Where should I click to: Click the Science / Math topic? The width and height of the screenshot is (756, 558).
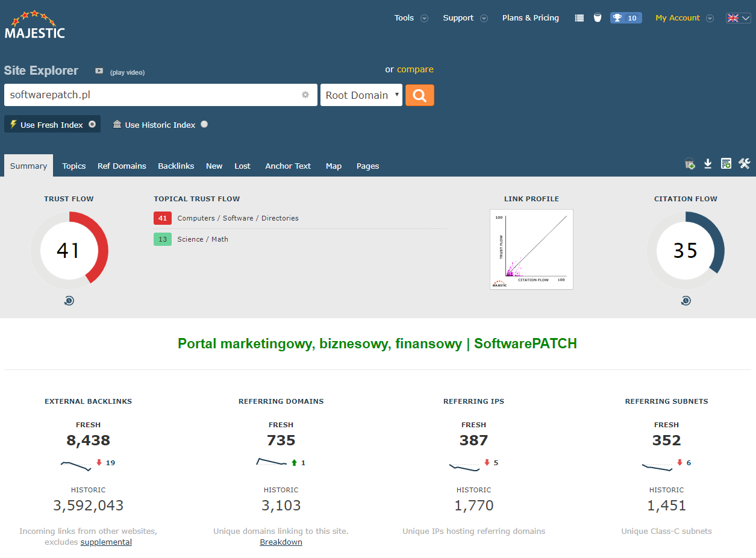(202, 239)
